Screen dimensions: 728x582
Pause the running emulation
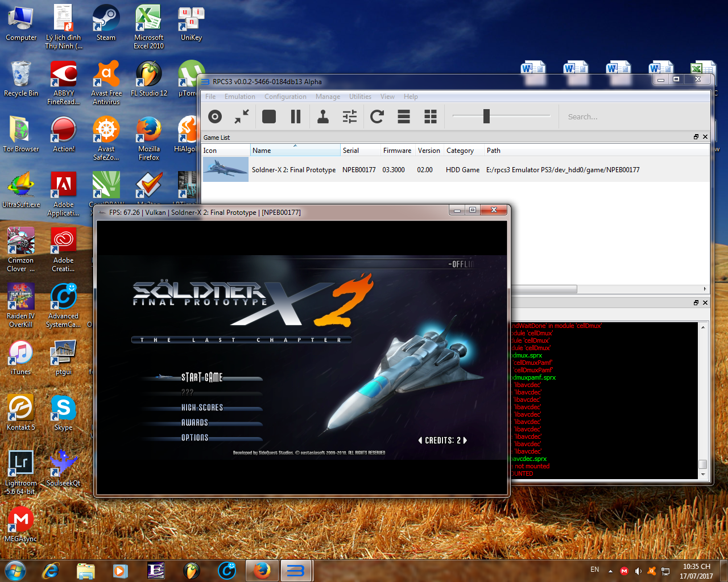click(x=296, y=117)
